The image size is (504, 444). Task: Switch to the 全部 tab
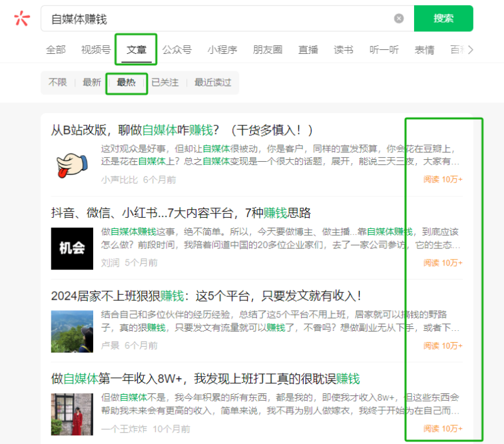(56, 50)
